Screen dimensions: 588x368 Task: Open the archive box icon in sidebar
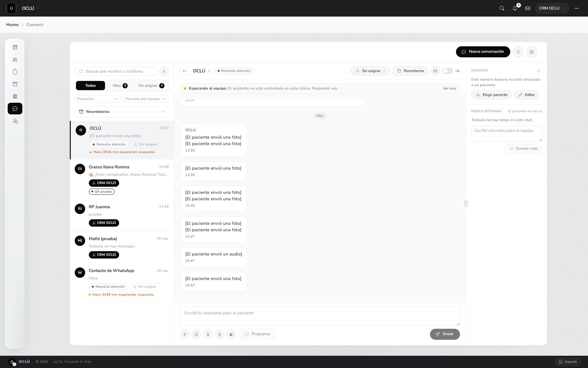pos(15,84)
